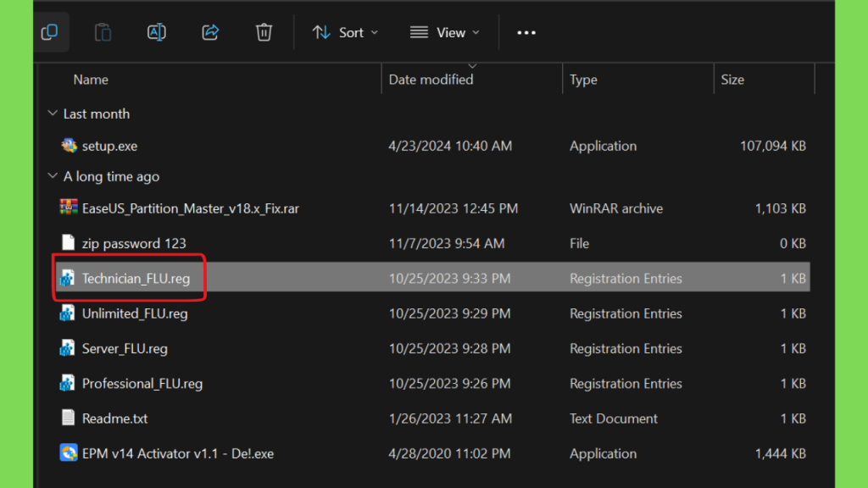Click the 11/7/2023 9:54 AM date cell

click(447, 243)
